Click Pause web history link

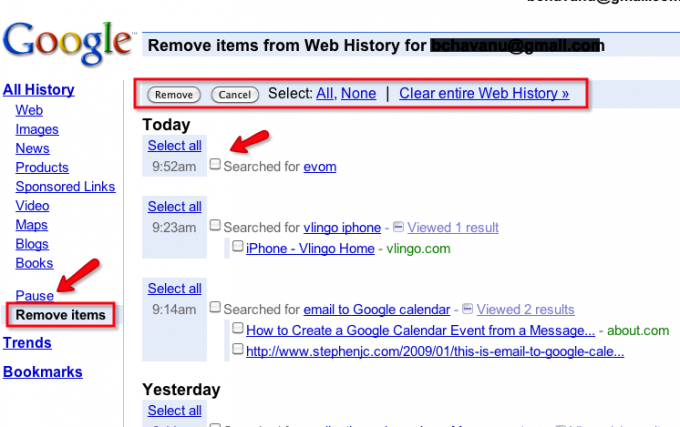coord(35,296)
